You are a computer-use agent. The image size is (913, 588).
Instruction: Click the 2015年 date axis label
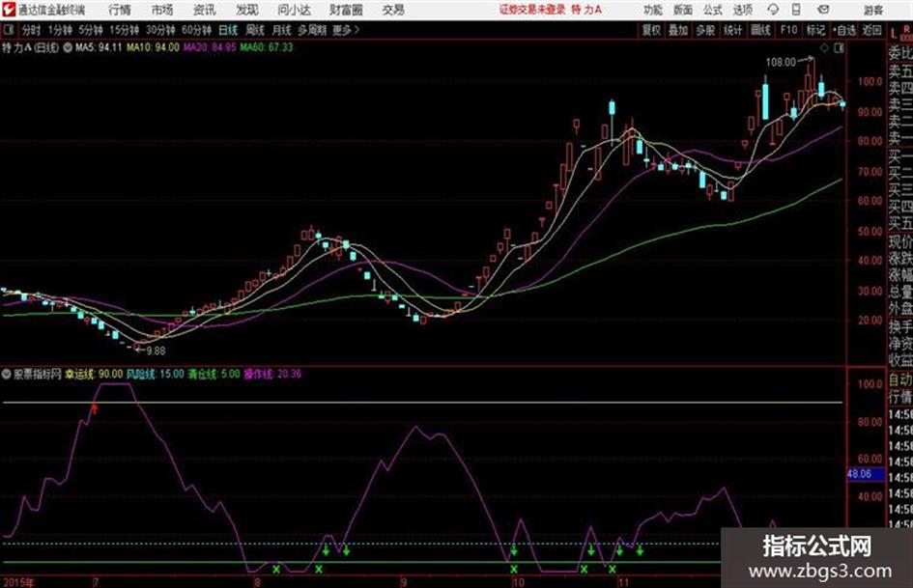click(x=18, y=582)
